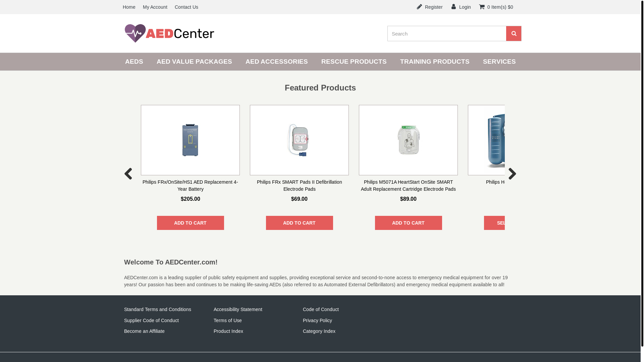Click the Home link
The width and height of the screenshot is (644, 362).
tap(129, 7)
